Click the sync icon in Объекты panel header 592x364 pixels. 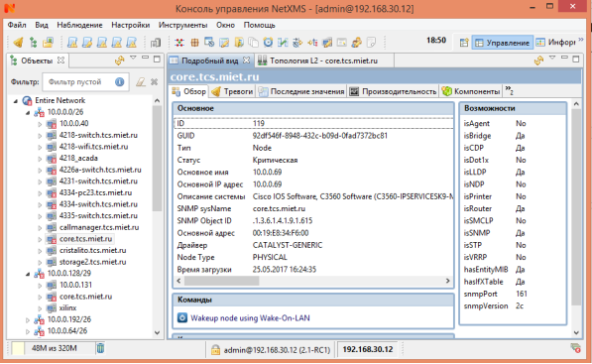120,61
